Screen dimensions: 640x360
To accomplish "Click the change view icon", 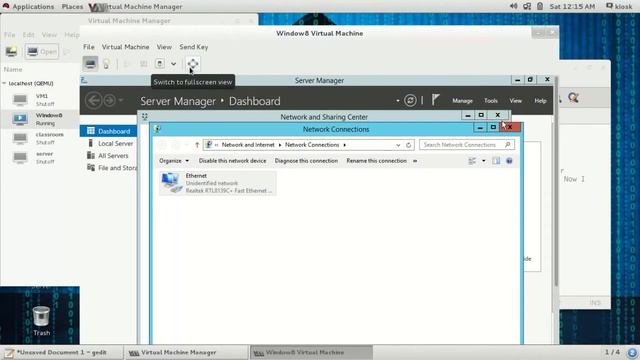I will click(x=472, y=161).
